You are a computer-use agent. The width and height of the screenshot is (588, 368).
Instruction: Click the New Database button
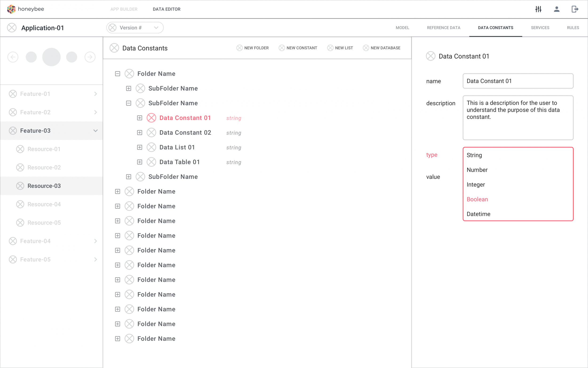[382, 48]
